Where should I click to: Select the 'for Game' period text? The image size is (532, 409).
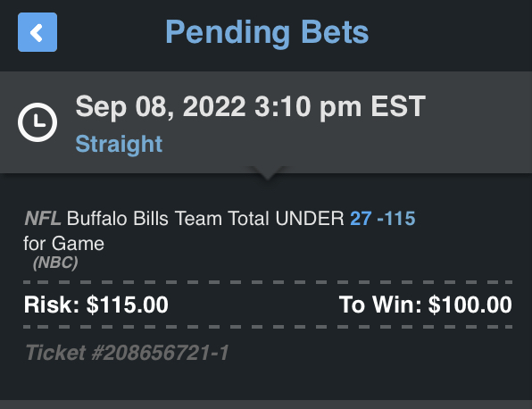[x=63, y=244]
